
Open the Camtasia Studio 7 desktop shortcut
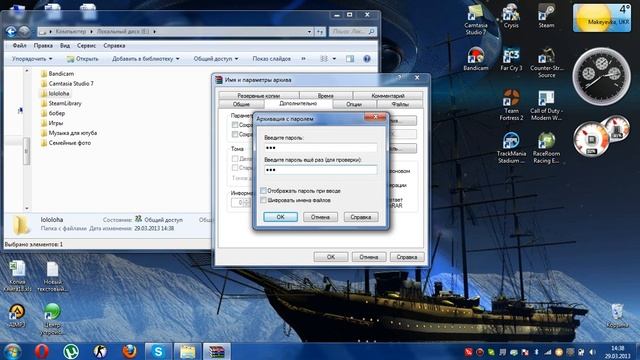pos(475,20)
